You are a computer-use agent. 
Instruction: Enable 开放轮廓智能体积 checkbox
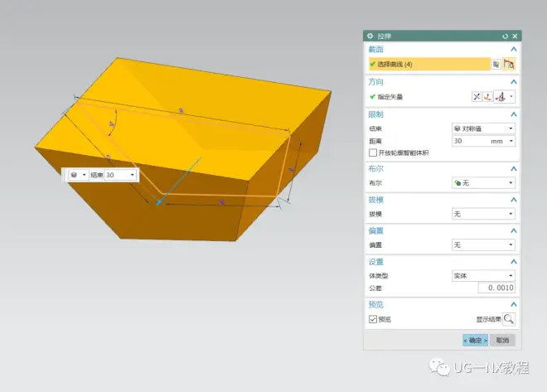[x=372, y=153]
